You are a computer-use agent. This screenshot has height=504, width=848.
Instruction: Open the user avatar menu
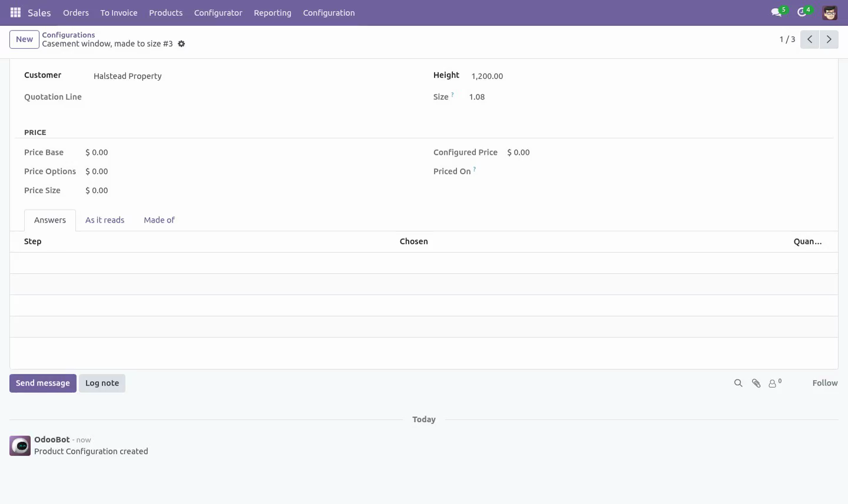click(830, 12)
